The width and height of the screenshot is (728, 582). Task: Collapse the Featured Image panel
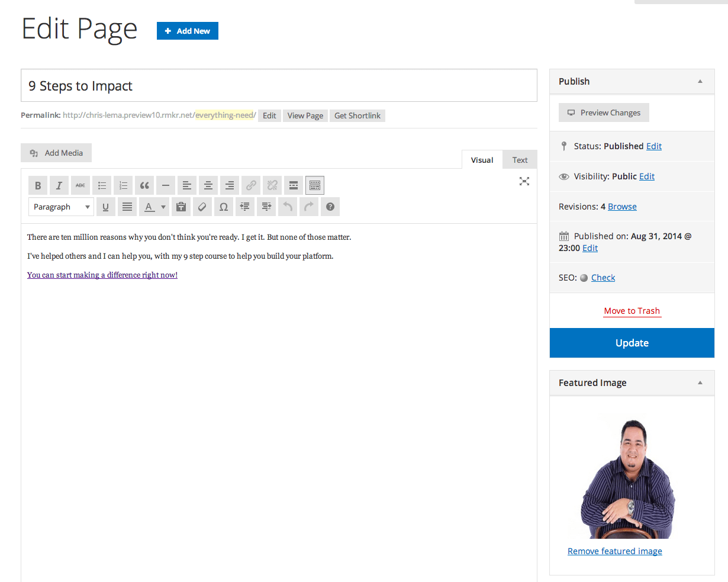700,382
